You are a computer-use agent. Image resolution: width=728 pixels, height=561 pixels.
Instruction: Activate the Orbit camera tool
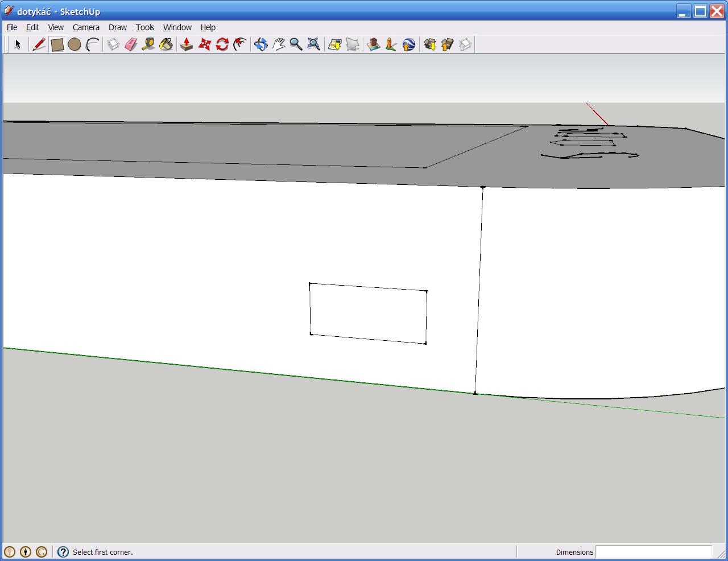point(260,44)
